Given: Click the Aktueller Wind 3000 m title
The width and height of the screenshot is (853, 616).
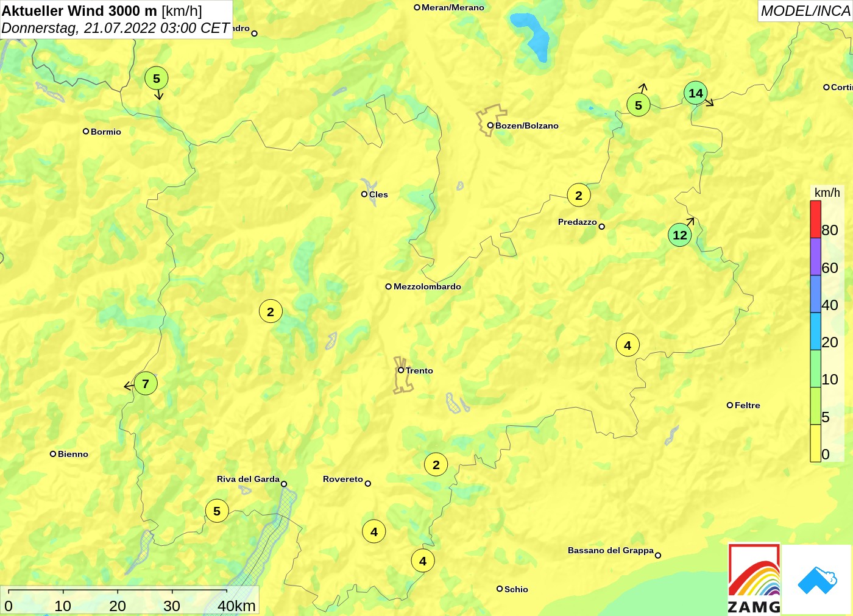Looking at the screenshot, I should pos(79,10).
